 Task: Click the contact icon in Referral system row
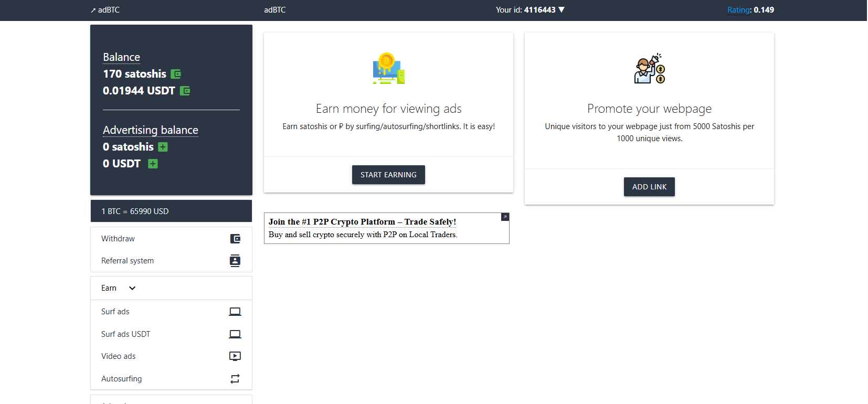(235, 261)
